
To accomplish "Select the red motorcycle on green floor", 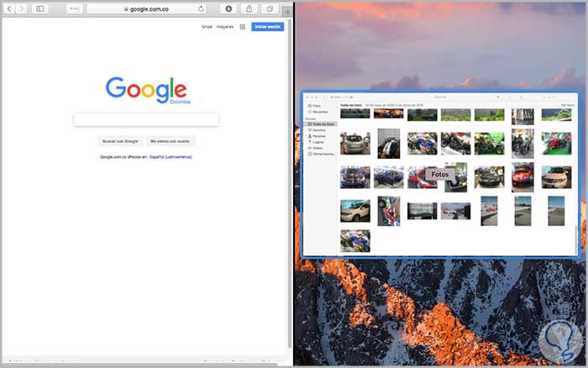I will (x=556, y=144).
